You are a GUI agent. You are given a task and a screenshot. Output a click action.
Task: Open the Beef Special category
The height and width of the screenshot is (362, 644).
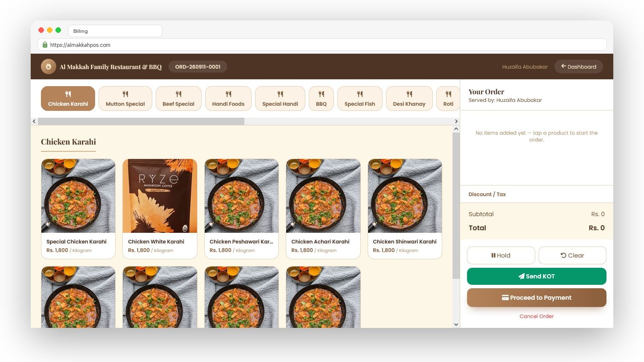point(178,98)
